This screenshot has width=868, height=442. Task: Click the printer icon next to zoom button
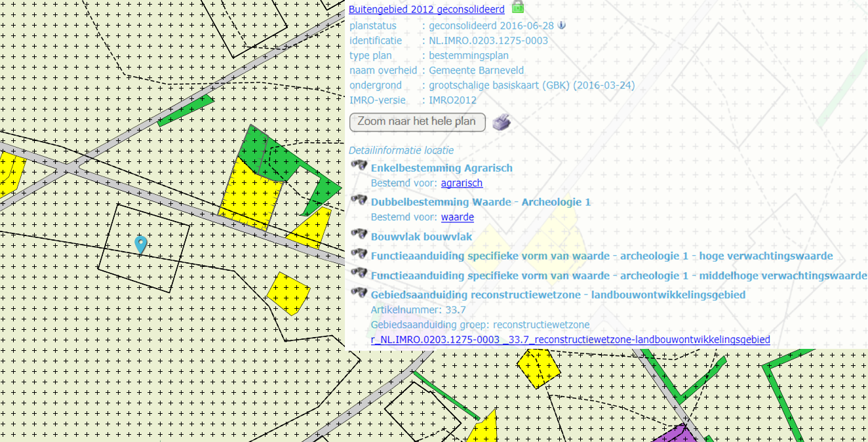[x=502, y=122]
